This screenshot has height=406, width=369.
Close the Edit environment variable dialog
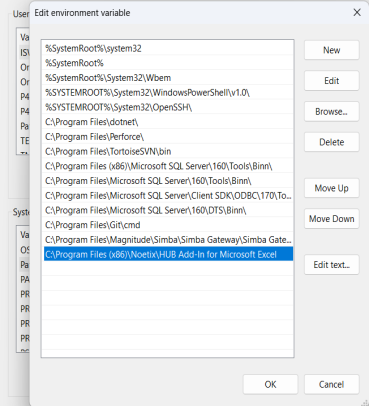tap(357, 13)
